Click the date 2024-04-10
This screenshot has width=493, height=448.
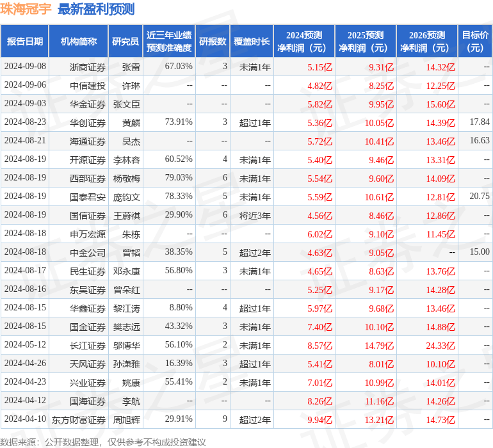click(x=25, y=419)
